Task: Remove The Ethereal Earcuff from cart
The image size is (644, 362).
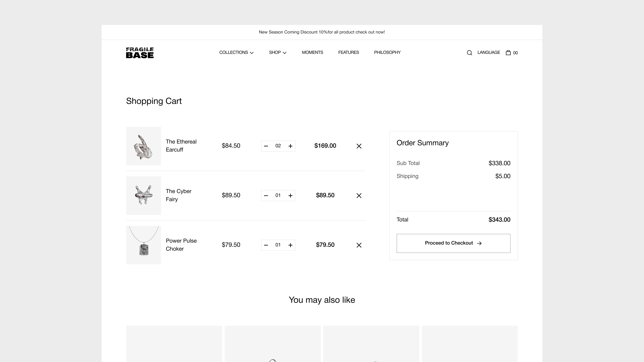Action: click(359, 146)
